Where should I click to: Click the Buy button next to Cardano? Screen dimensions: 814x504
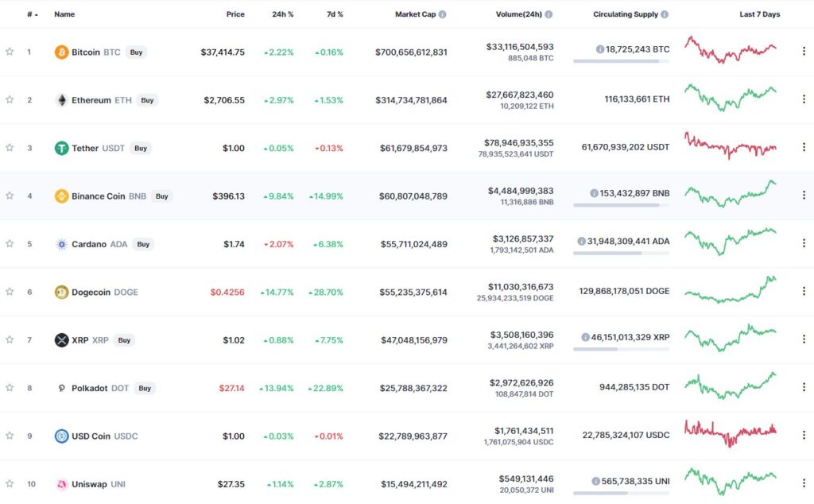coord(143,245)
